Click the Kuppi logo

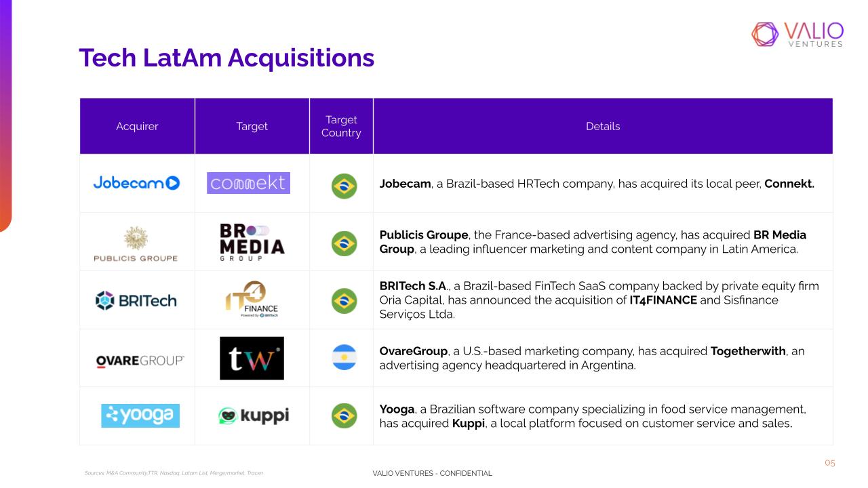[x=254, y=415]
